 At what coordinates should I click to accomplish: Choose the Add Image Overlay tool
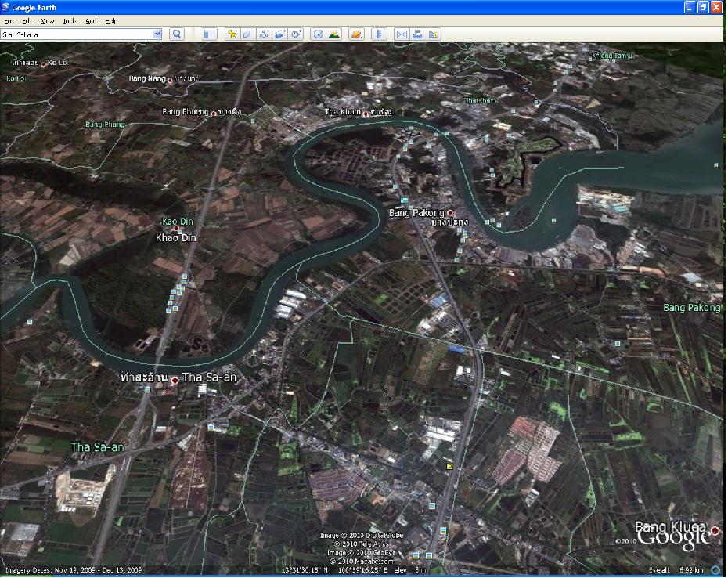(x=280, y=34)
